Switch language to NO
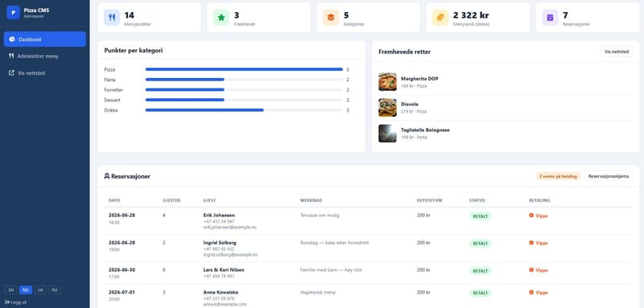Screen dimensions: 644x308 tap(26, 290)
